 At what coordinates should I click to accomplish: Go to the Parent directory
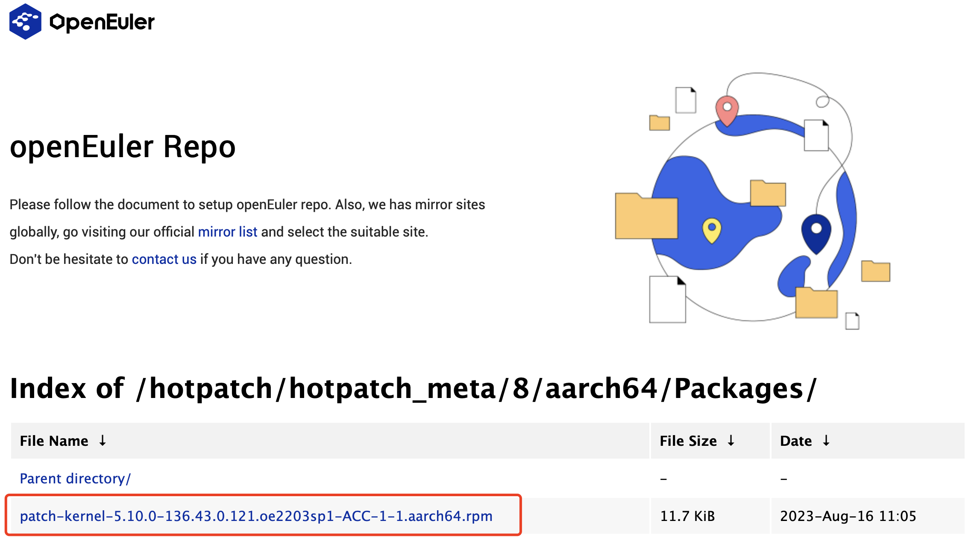click(75, 478)
